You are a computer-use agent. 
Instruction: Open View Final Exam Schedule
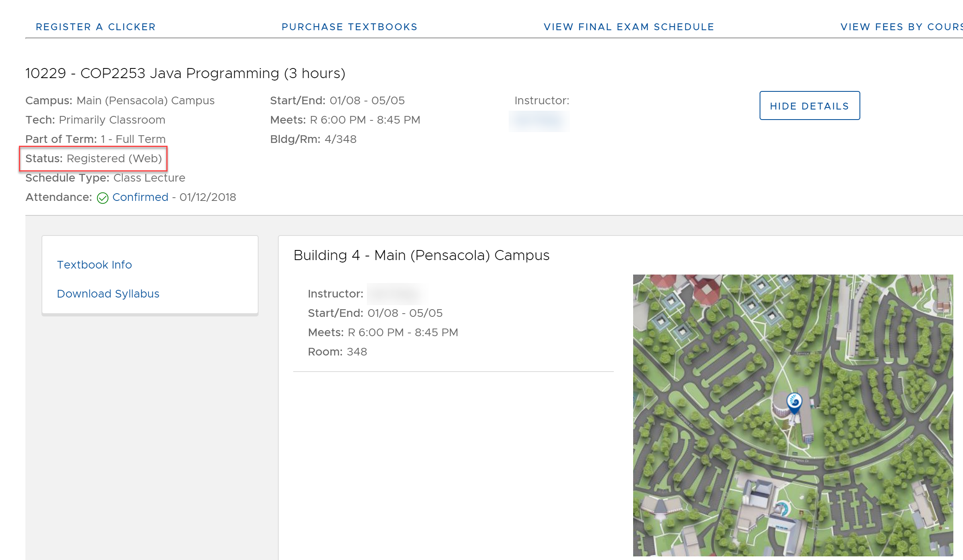click(x=629, y=27)
